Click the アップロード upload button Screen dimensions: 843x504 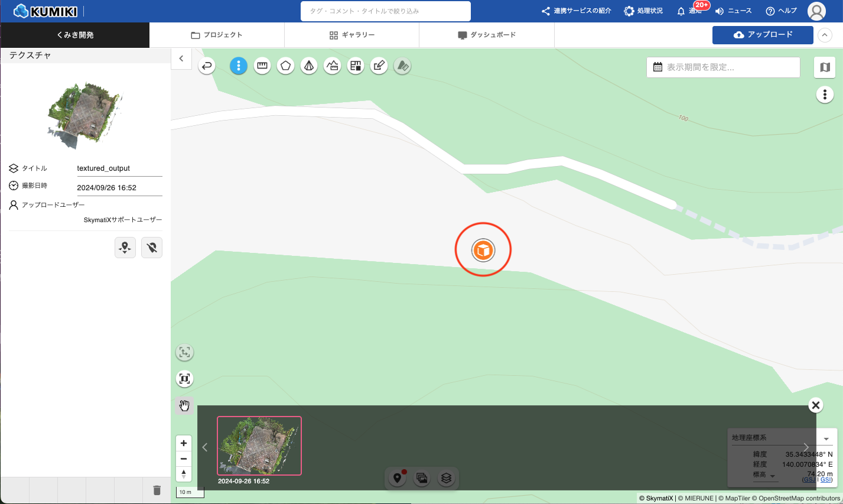763,35
